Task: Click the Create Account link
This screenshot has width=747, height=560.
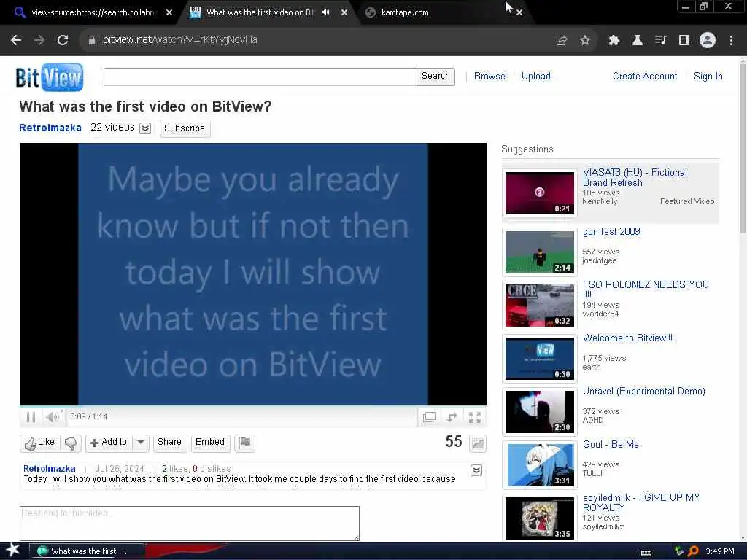Action: pyautogui.click(x=645, y=76)
